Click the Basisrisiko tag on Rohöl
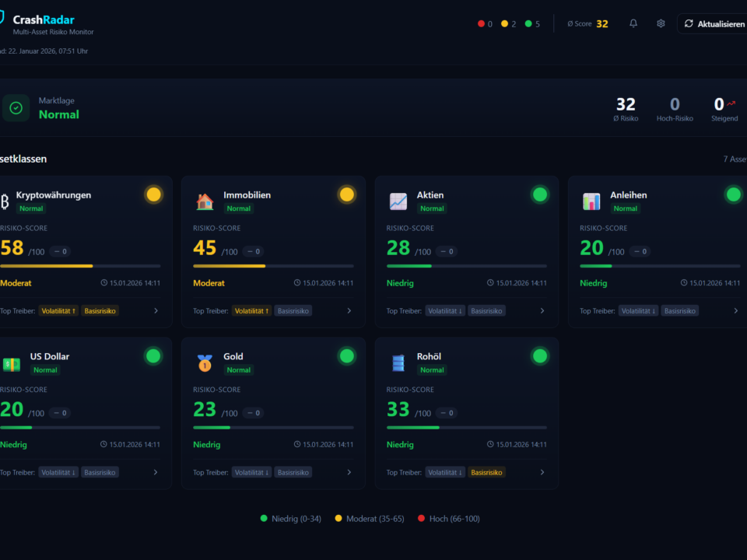747x560 pixels. pos(487,472)
